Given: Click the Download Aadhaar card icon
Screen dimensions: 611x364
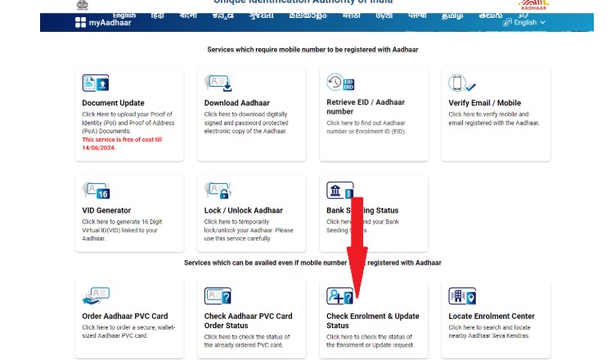Looking at the screenshot, I should 218,83.
